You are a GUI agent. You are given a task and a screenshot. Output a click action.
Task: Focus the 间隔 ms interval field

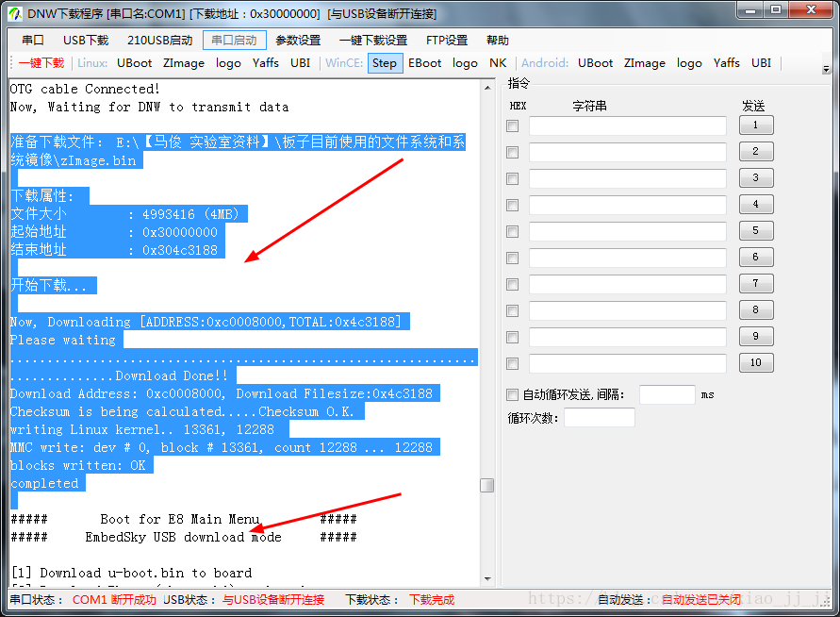click(x=667, y=395)
